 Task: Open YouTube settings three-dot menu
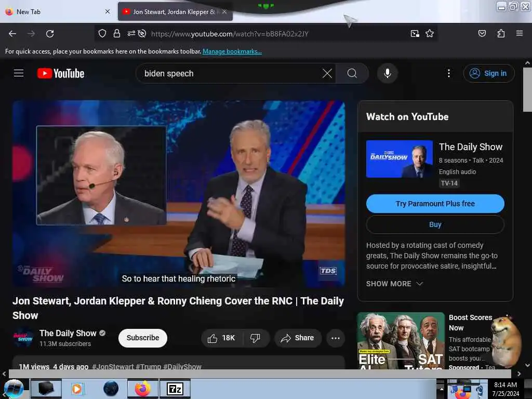pos(449,73)
